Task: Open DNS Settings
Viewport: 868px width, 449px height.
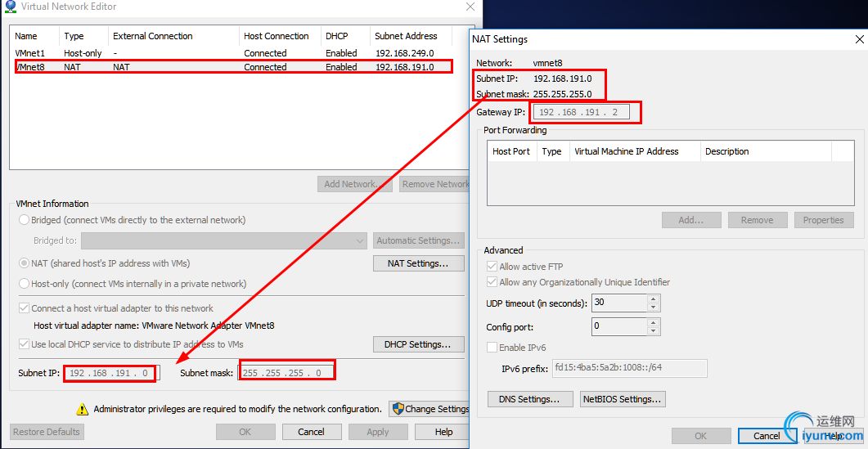Action: [x=530, y=399]
